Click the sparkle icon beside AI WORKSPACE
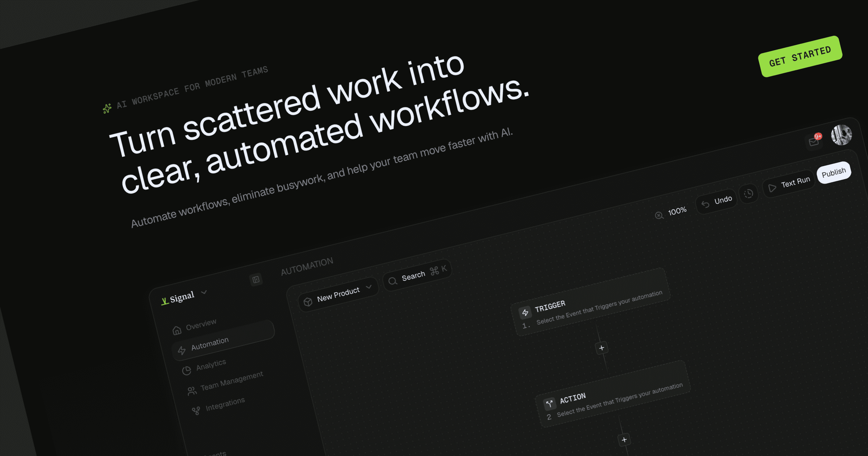Image resolution: width=868 pixels, height=456 pixels. tap(107, 109)
